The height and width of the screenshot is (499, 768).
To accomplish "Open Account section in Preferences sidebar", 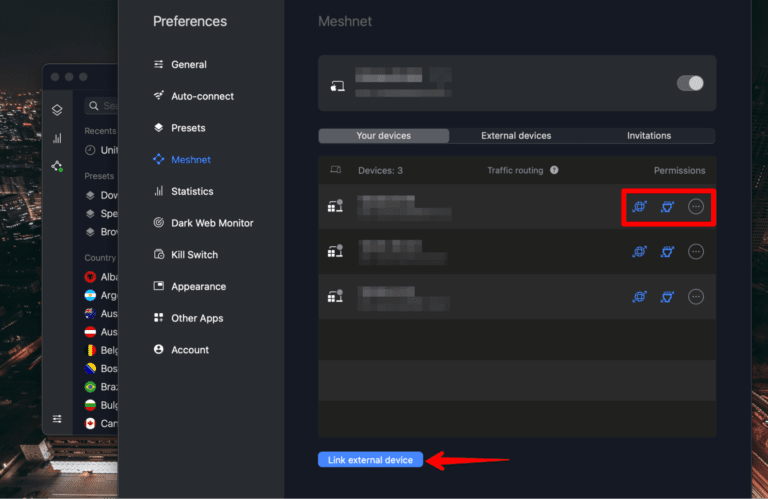I will (189, 350).
